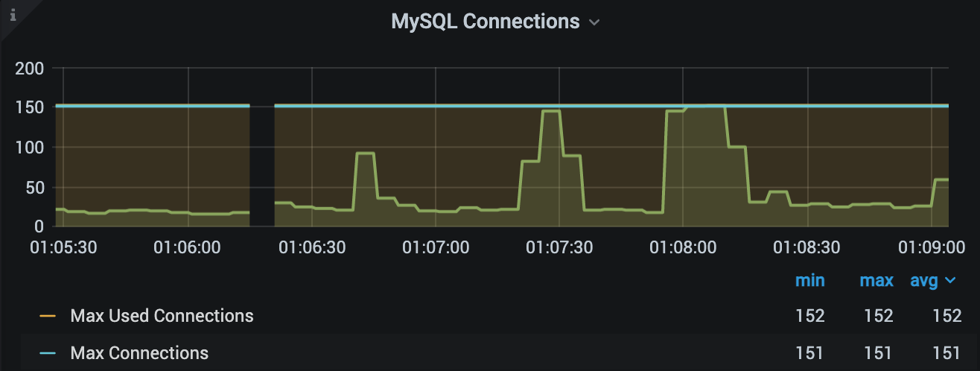
Task: Click the 150 y-axis label
Action: 30,108
